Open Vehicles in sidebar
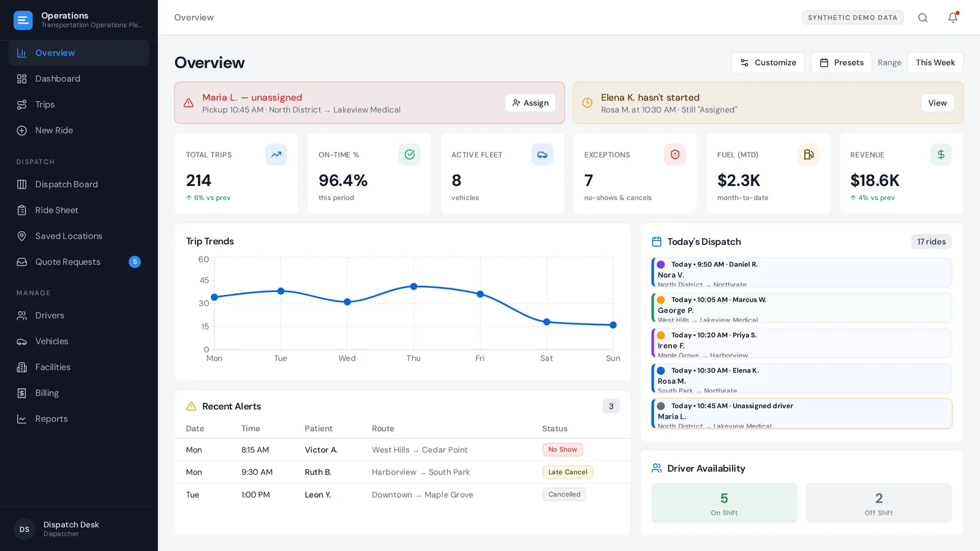 [x=79, y=342]
